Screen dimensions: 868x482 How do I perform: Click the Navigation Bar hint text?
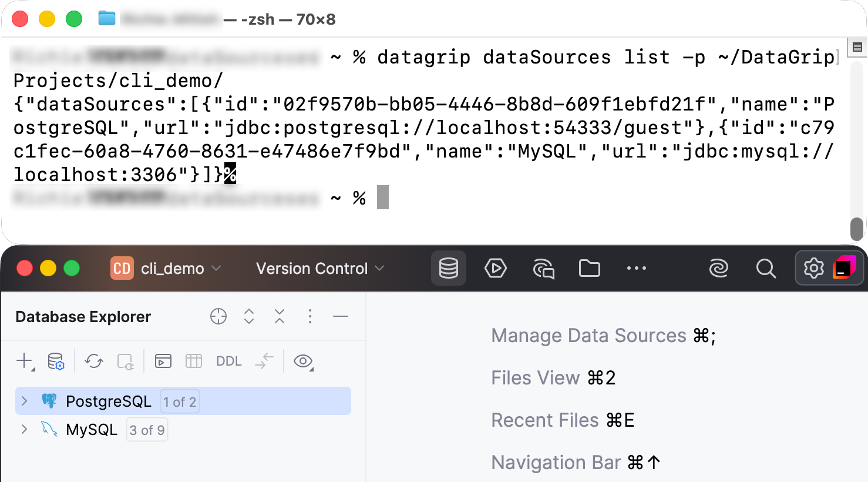point(576,463)
